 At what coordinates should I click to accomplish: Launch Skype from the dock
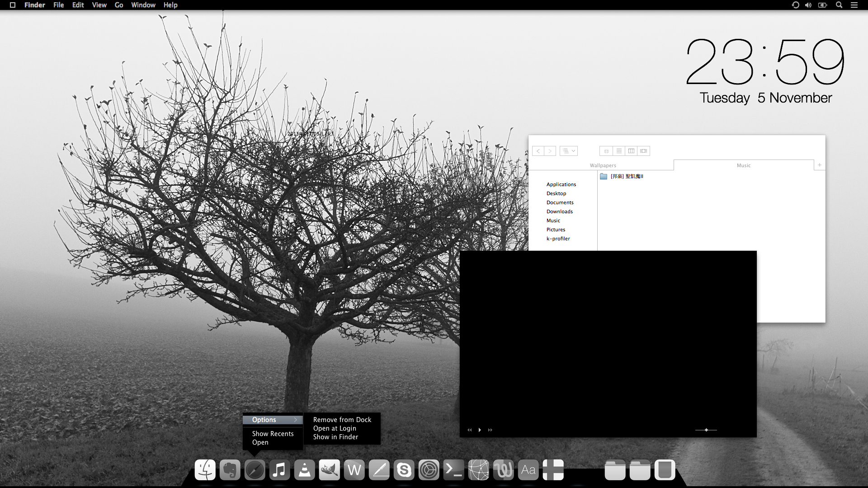[x=404, y=470]
